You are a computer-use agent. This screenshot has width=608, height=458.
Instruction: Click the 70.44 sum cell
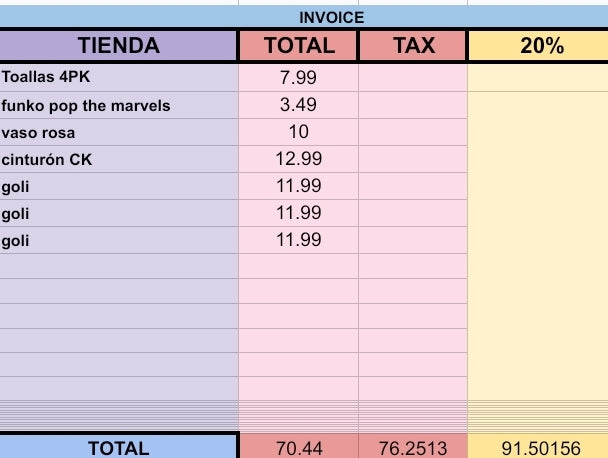(x=298, y=449)
